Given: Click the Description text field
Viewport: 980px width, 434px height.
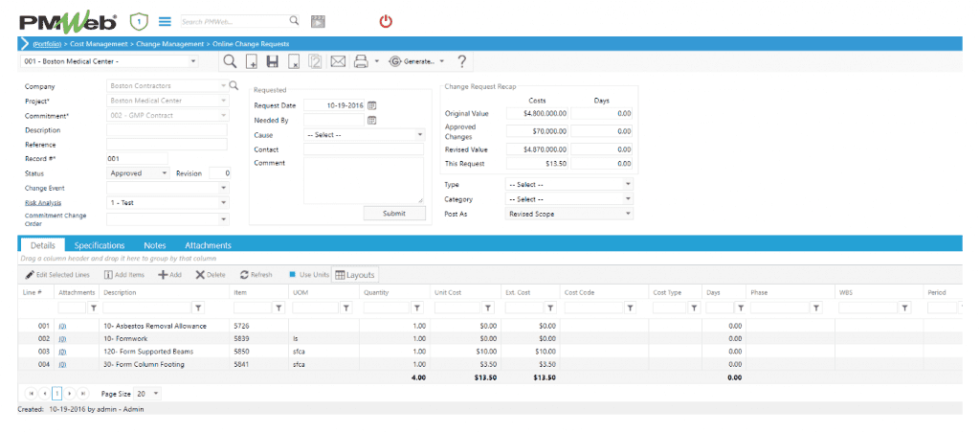Looking at the screenshot, I should [x=167, y=130].
